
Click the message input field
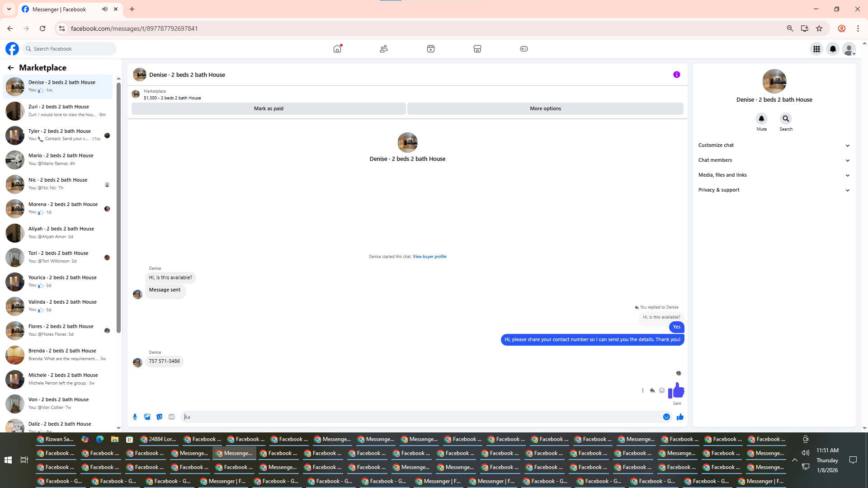click(x=420, y=417)
